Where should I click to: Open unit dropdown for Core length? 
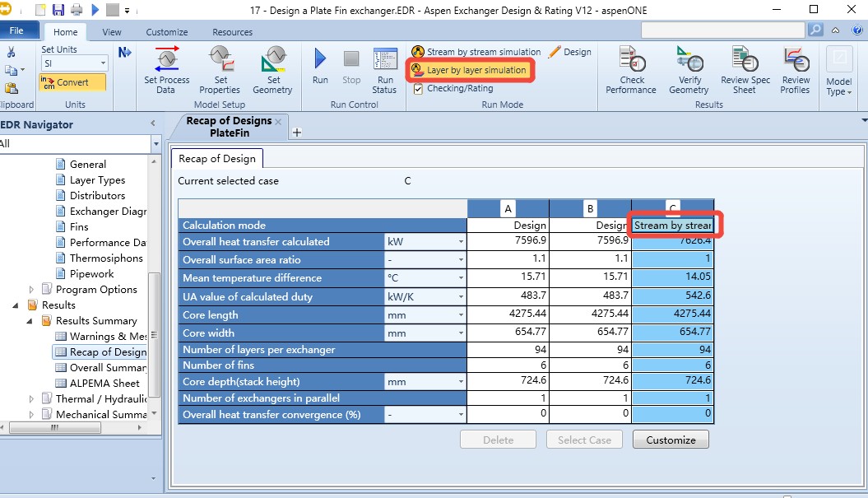pos(461,315)
